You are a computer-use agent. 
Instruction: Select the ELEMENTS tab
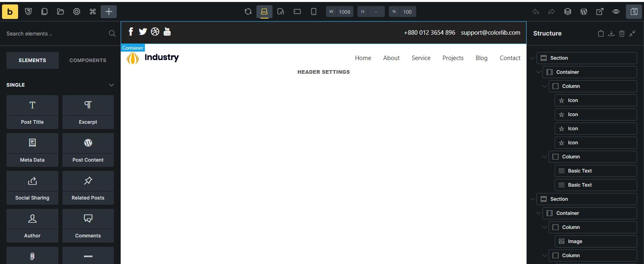tap(33, 60)
